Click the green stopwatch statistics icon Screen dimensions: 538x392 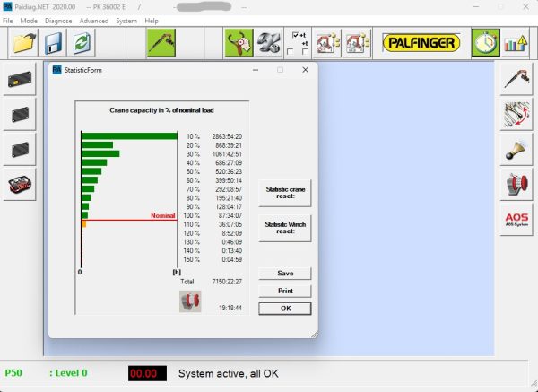tap(485, 42)
